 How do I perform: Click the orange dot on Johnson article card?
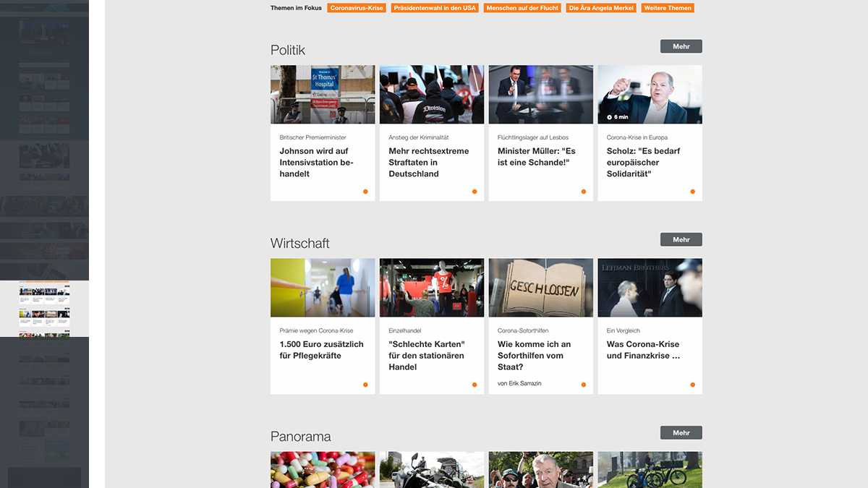(365, 192)
